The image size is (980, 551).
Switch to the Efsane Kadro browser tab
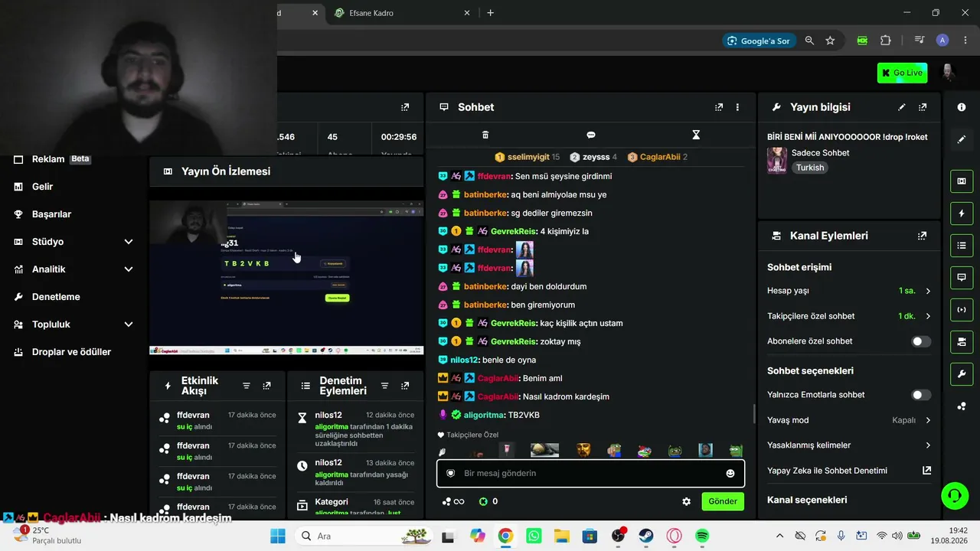pos(402,13)
